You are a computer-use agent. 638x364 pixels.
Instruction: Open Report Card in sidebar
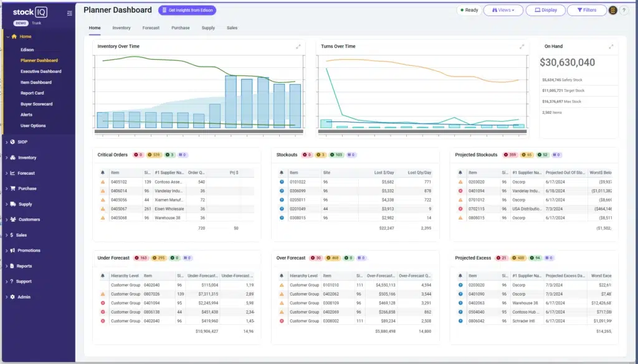32,93
